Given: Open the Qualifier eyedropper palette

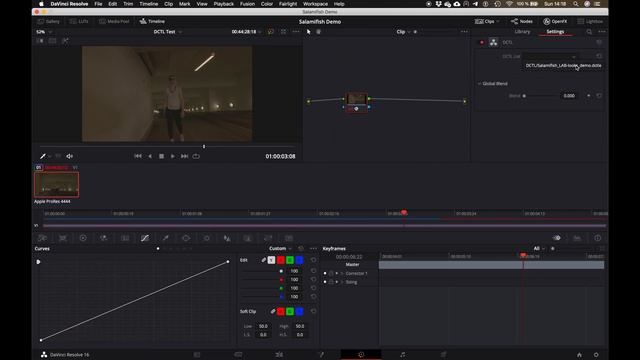Looking at the screenshot, I should click(x=165, y=238).
